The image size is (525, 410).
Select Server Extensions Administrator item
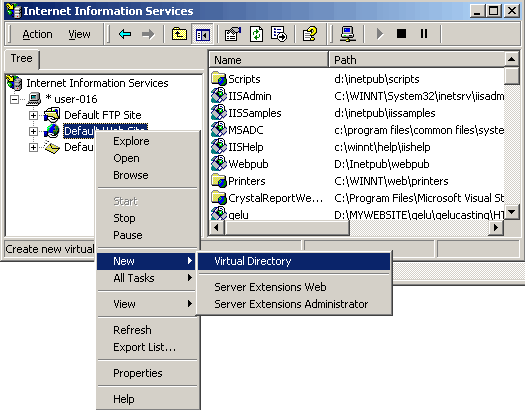(294, 304)
